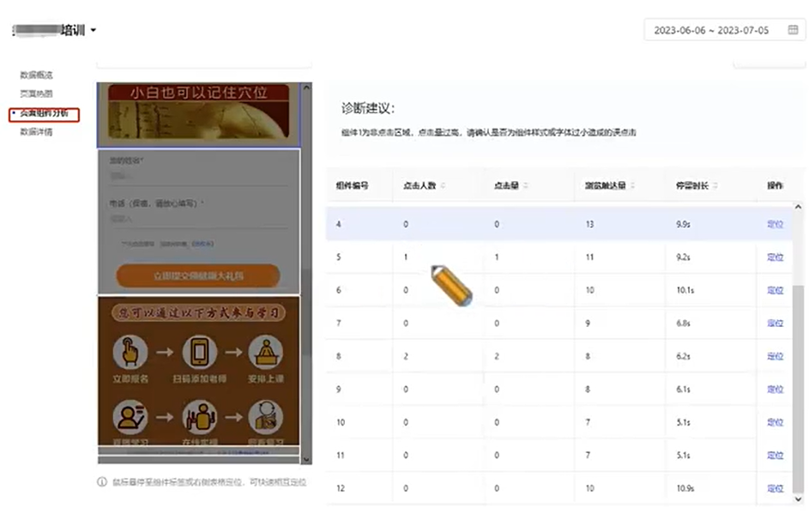Click the info icon below the preview
Image resolution: width=809 pixels, height=532 pixels.
[102, 482]
